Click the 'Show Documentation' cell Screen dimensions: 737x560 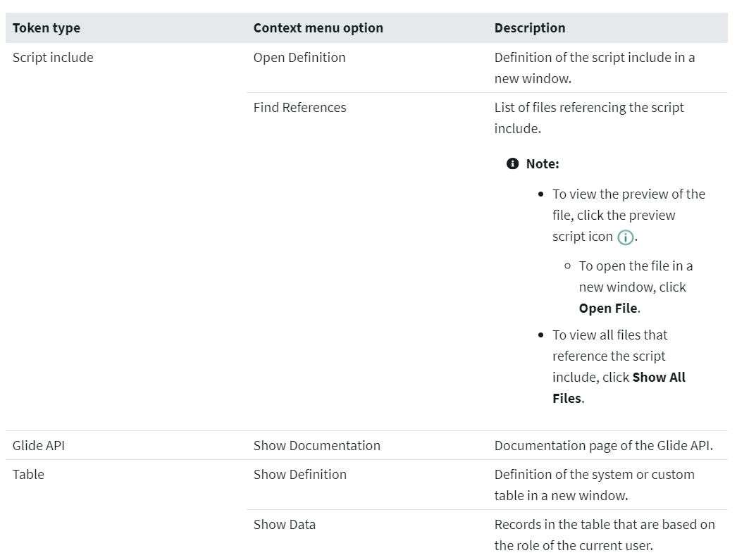pyautogui.click(x=317, y=445)
